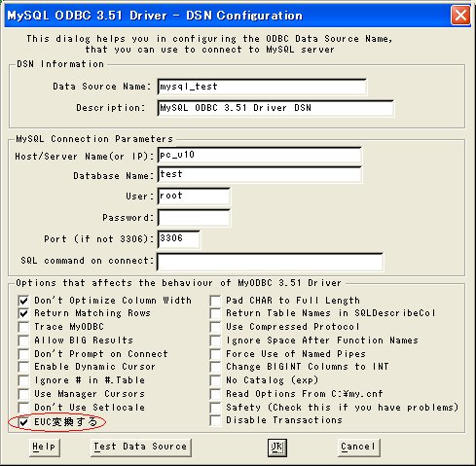Viewport: 476px width, 466px height.
Task: Cancel the DSN configuration
Action: pyautogui.click(x=358, y=448)
